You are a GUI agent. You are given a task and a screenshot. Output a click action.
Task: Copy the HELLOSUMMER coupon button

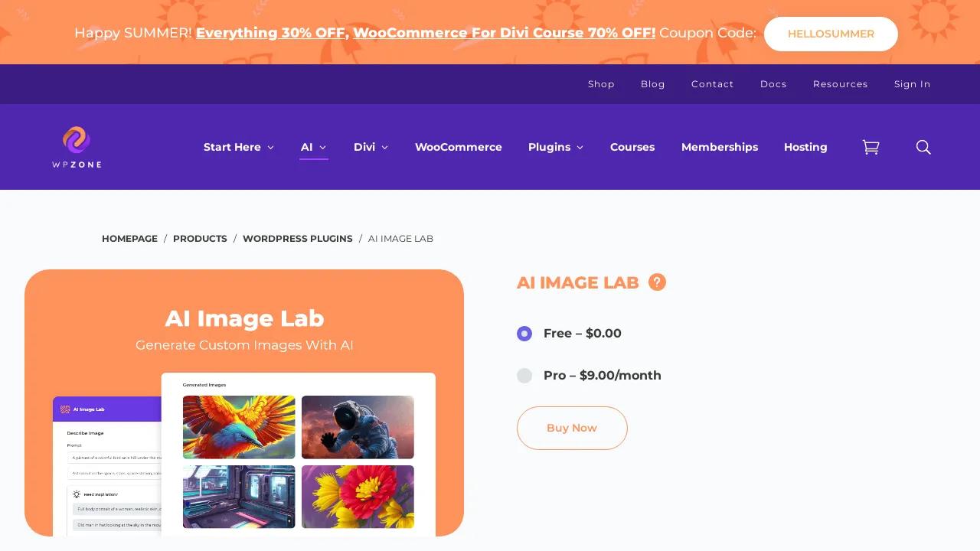(x=831, y=34)
